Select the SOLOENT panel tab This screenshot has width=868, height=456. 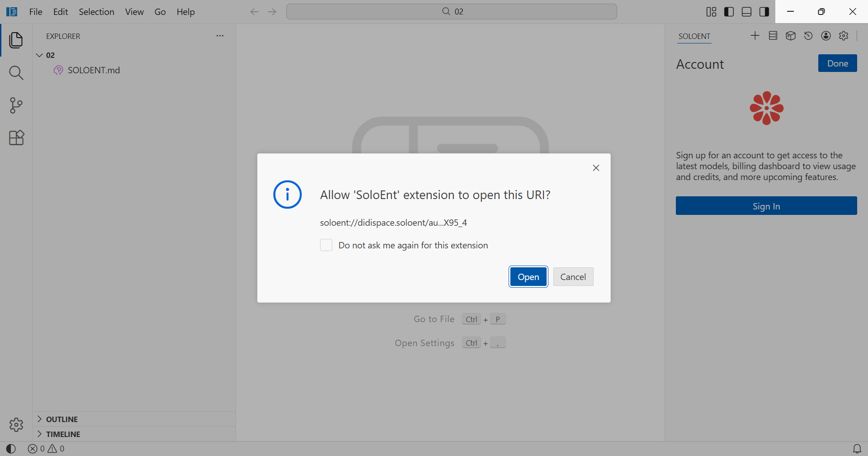(694, 36)
